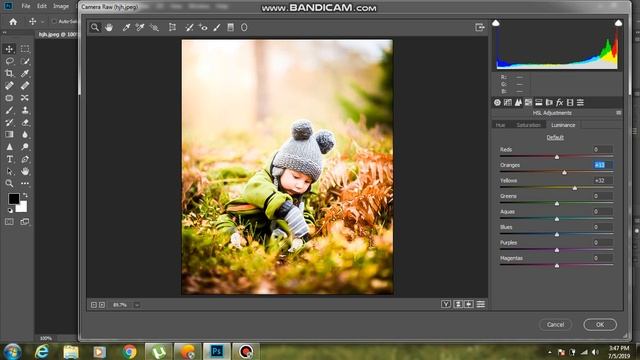
Task: Switch to the Luminance tab
Action: coord(563,125)
